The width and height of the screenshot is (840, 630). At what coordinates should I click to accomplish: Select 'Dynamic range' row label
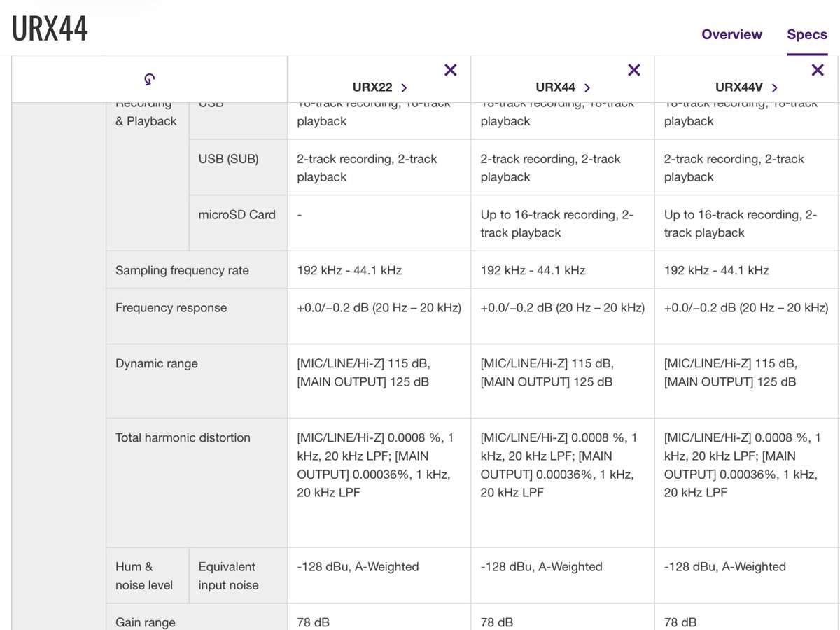(157, 364)
